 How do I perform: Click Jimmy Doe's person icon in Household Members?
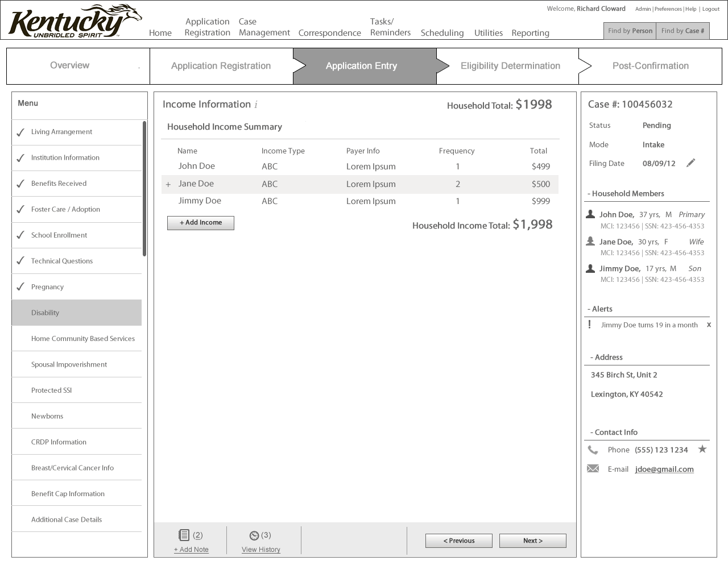point(590,268)
